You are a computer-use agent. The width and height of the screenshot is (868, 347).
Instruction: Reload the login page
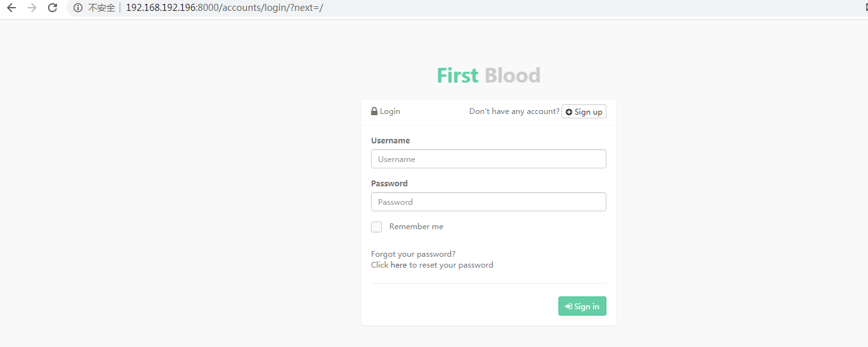point(52,8)
